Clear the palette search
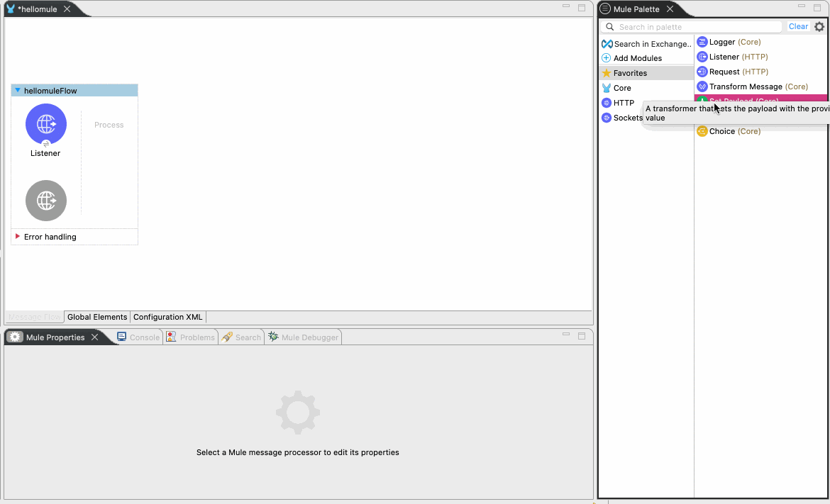 coord(798,27)
